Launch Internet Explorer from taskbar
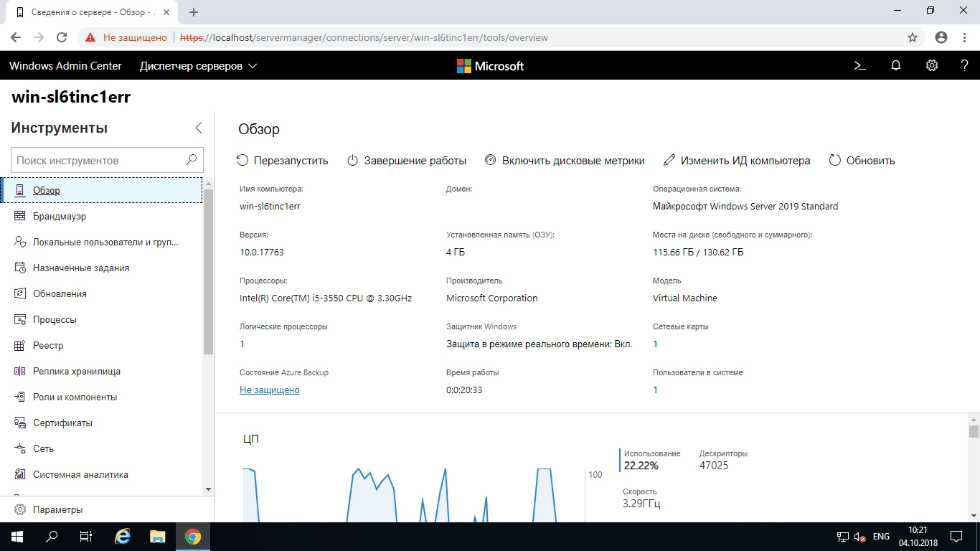 [123, 537]
